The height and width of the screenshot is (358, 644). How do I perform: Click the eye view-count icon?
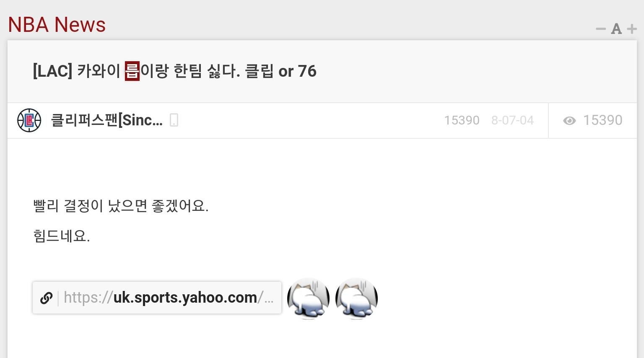tap(569, 121)
